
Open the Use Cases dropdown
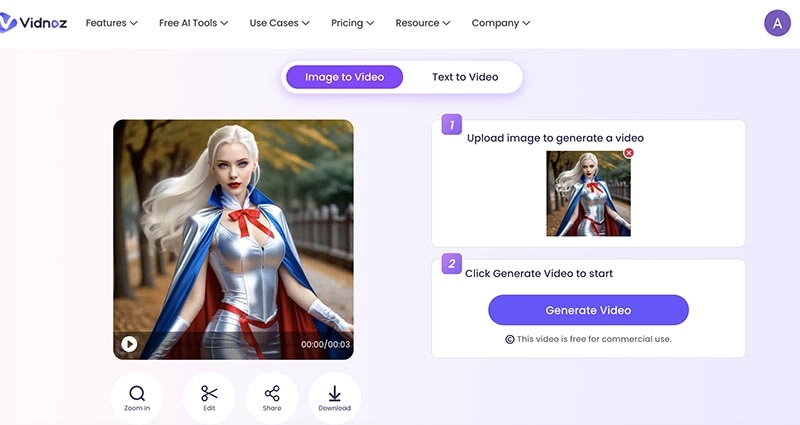(279, 22)
